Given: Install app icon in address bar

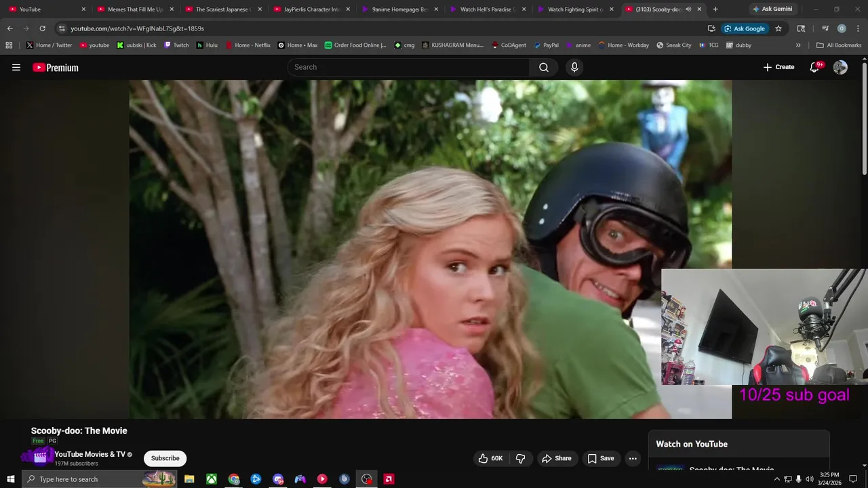Looking at the screenshot, I should [711, 28].
